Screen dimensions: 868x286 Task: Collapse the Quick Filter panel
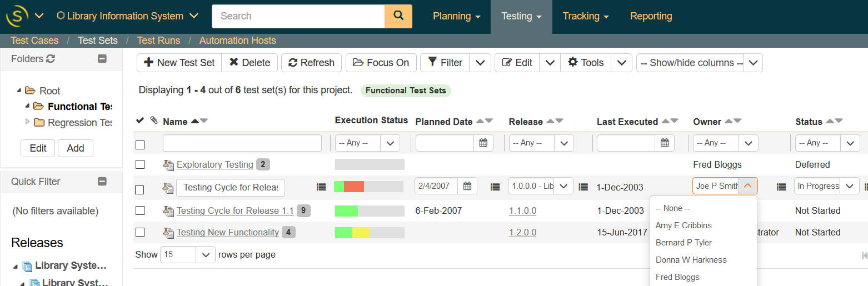point(102,182)
